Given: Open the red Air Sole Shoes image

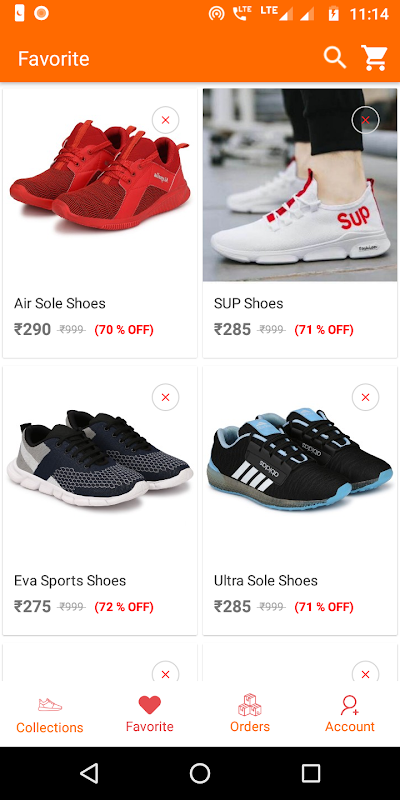Looking at the screenshot, I should pyautogui.click(x=100, y=176).
